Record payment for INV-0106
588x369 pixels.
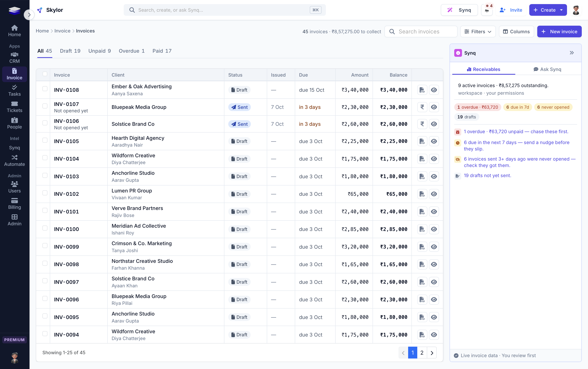pos(422,124)
